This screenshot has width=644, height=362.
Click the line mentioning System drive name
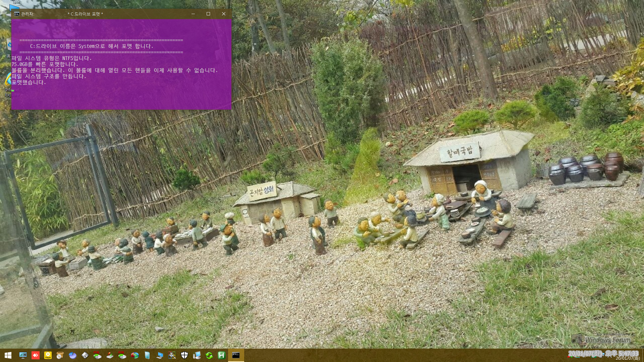click(92, 46)
